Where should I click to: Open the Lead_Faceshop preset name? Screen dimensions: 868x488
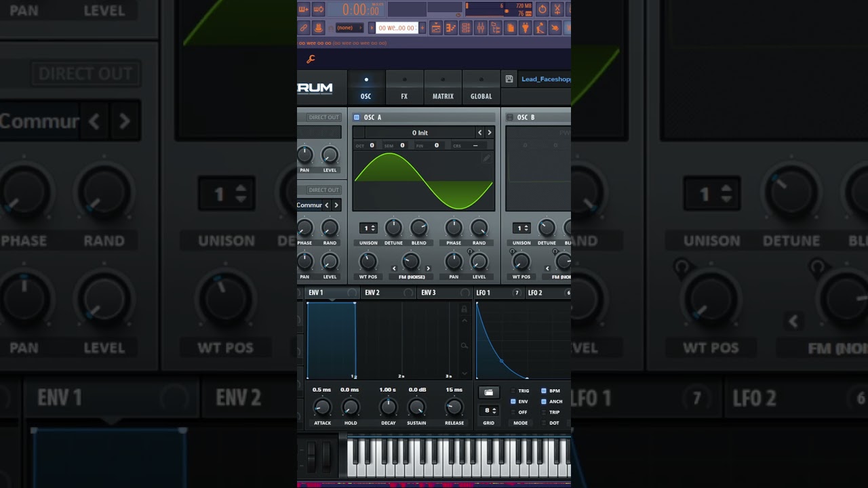pyautogui.click(x=545, y=79)
